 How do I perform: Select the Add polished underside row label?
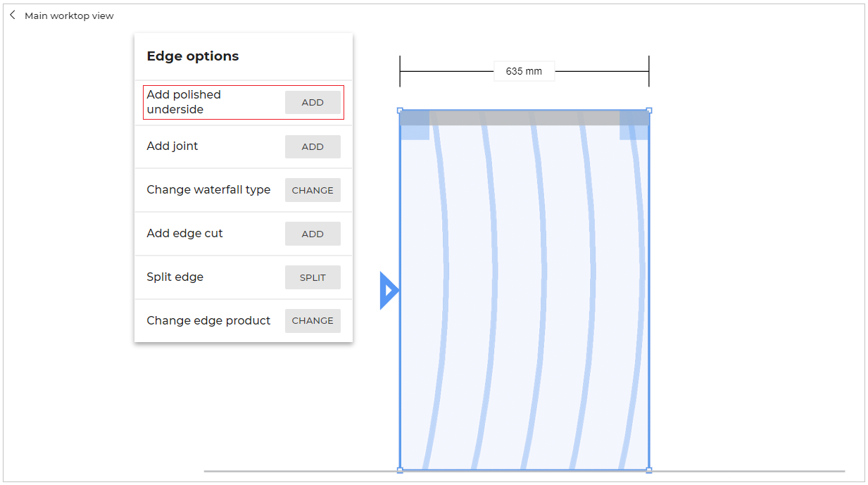pos(184,102)
